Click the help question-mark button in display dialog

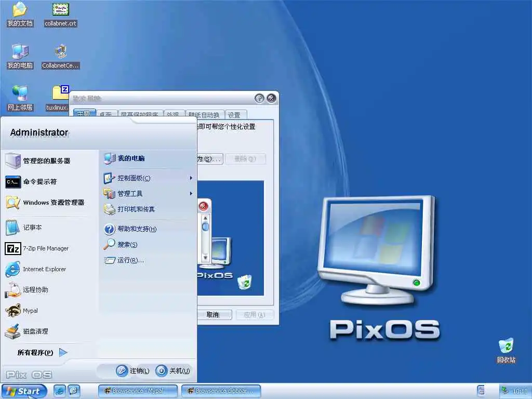click(259, 98)
